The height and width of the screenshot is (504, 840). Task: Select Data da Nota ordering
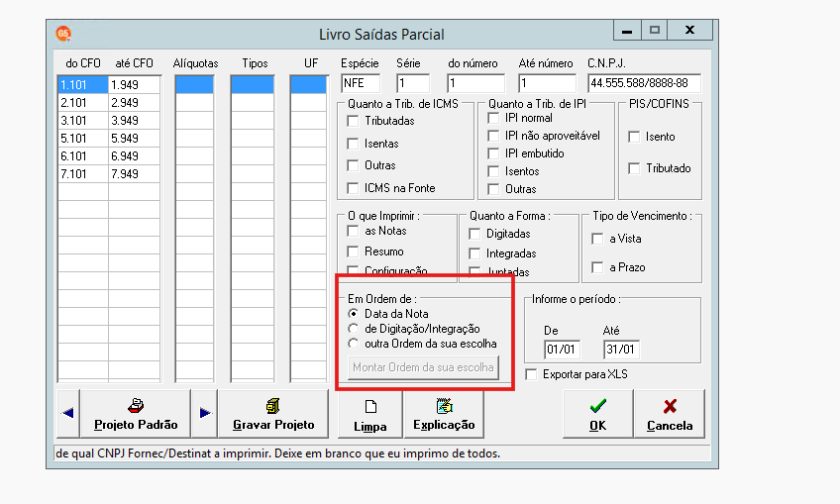(x=353, y=313)
